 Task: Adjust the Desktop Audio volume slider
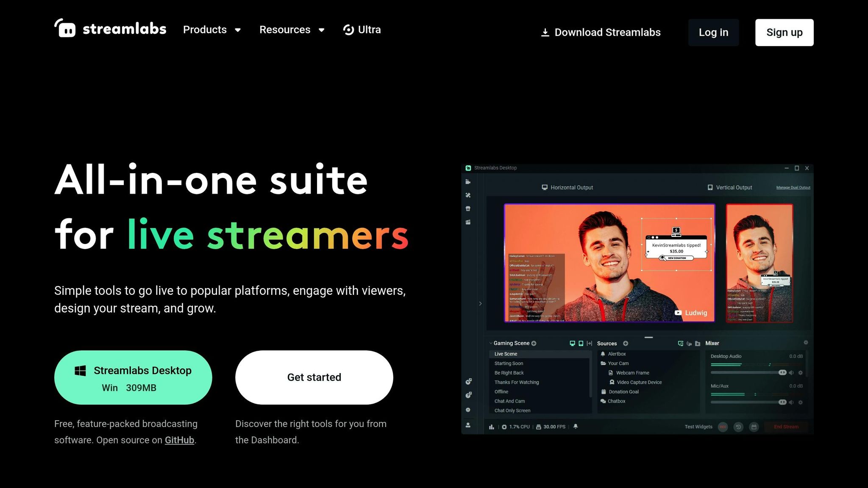(x=748, y=373)
